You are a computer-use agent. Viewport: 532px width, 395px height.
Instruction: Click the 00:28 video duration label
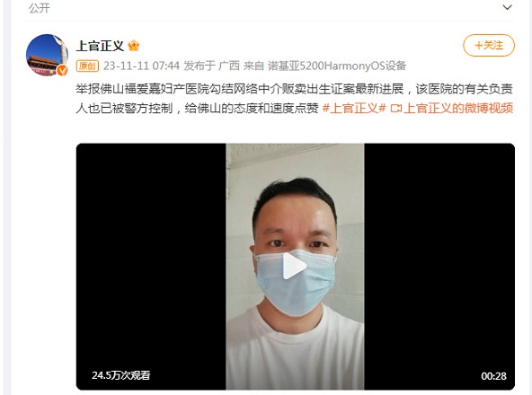click(x=493, y=375)
